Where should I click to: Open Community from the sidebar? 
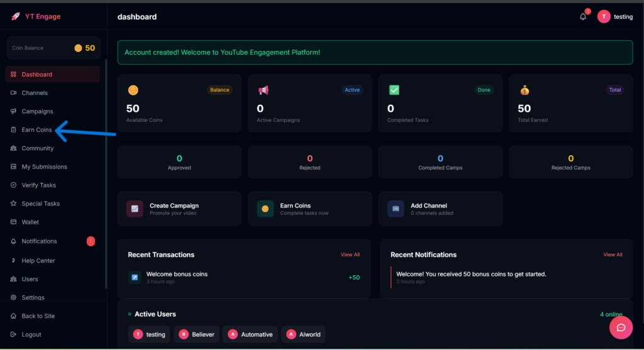tap(38, 148)
